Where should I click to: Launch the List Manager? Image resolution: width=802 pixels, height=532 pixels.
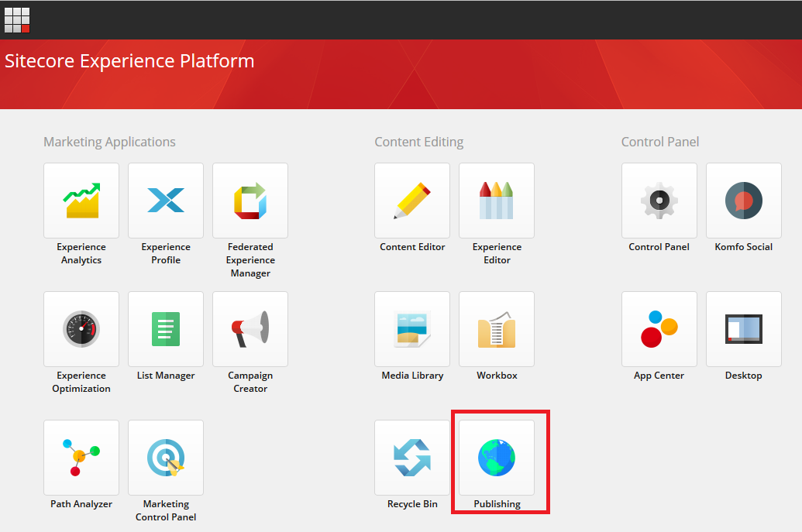[x=166, y=329]
